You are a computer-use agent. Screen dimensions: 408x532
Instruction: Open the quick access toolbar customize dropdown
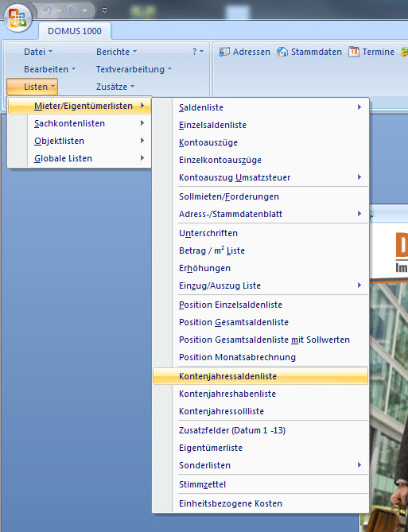tap(104, 10)
